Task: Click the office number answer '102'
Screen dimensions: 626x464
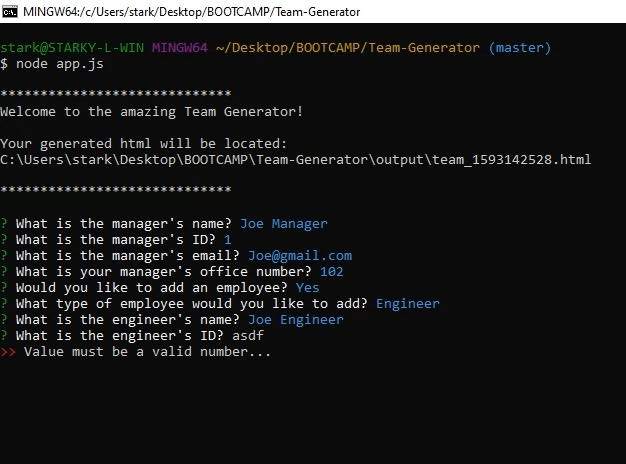Action: pos(332,272)
